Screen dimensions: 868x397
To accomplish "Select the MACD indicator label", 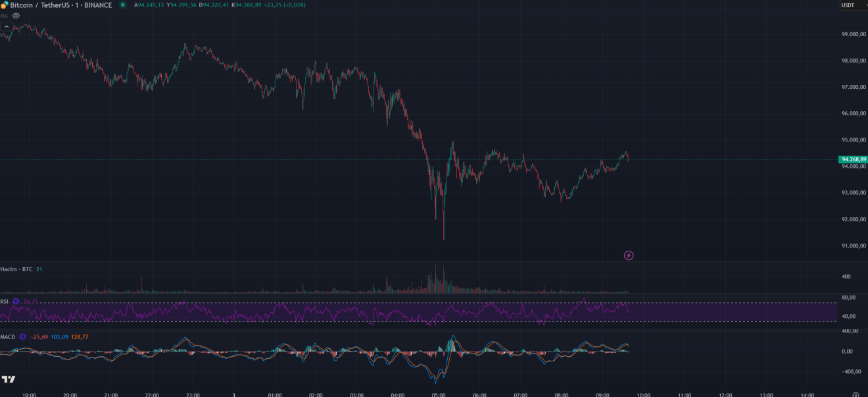I will [8, 337].
